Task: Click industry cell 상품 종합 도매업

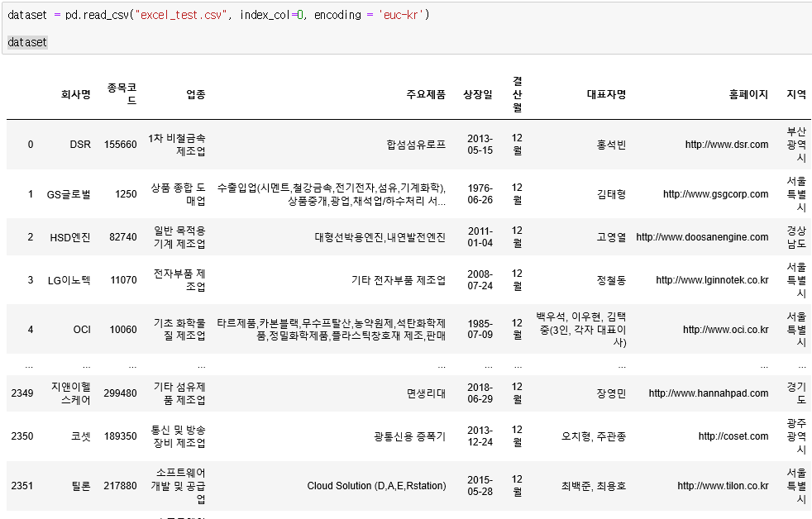Action: [178, 194]
